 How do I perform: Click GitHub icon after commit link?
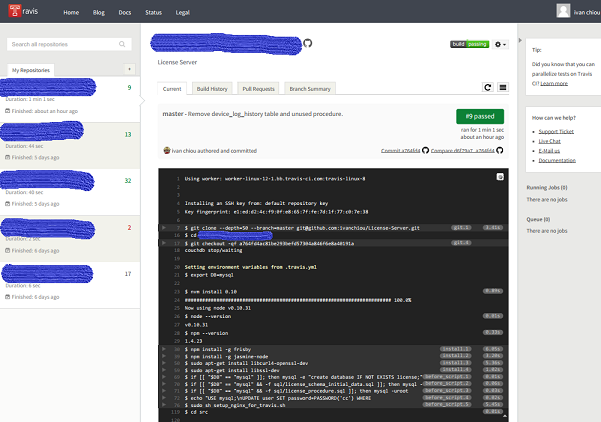(425, 150)
